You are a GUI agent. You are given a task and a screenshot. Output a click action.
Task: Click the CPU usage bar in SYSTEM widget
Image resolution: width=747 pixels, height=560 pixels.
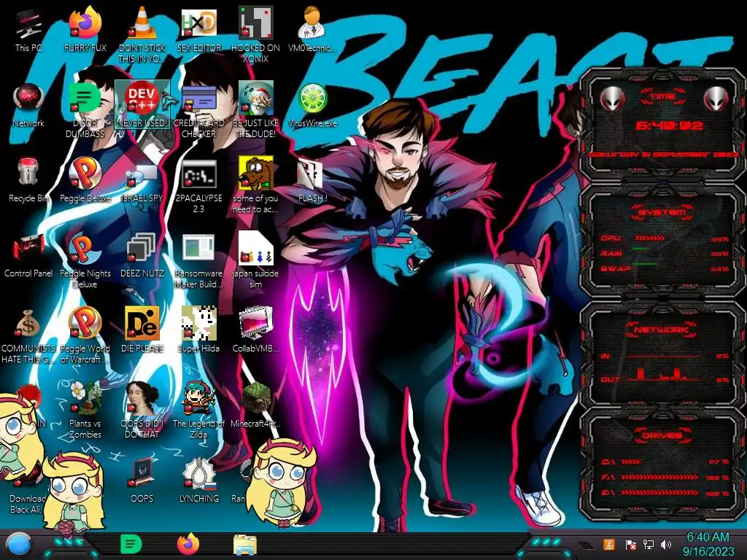[649, 238]
